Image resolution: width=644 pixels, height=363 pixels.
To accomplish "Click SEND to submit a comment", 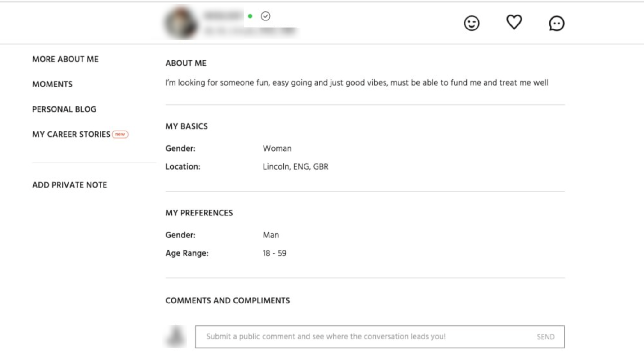I will click(546, 336).
